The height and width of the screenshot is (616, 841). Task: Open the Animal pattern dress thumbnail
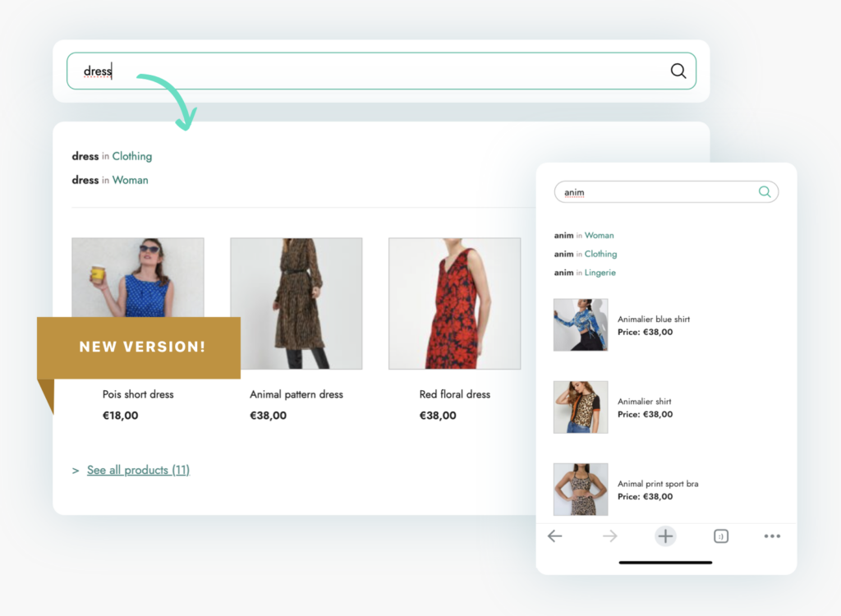[296, 304]
